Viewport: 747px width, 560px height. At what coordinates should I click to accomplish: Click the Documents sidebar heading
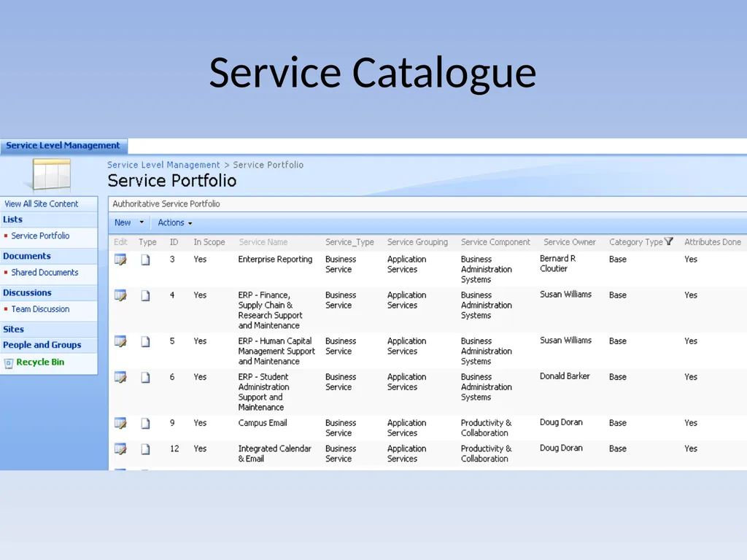(27, 256)
